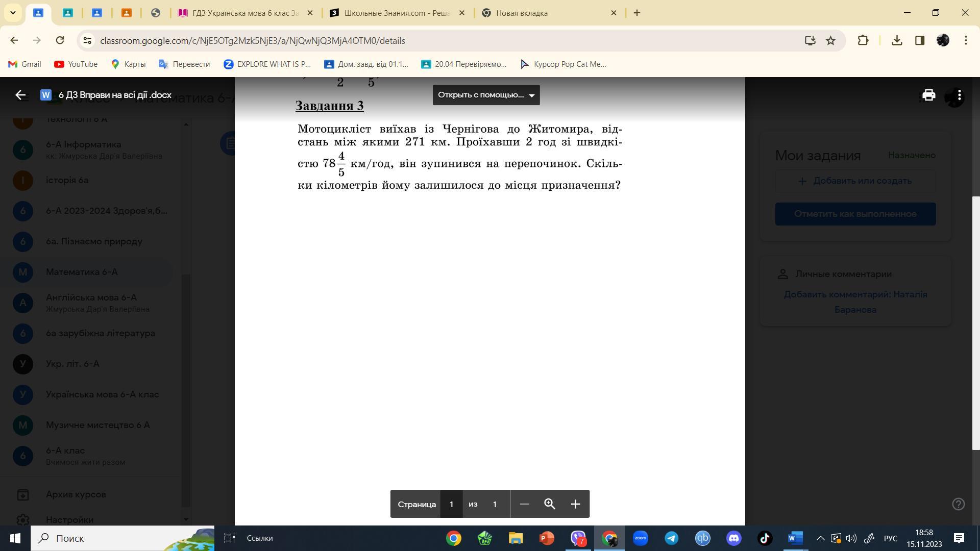Viewport: 980px width, 551px height.
Task: Open YouTube bookmark
Action: [x=76, y=64]
